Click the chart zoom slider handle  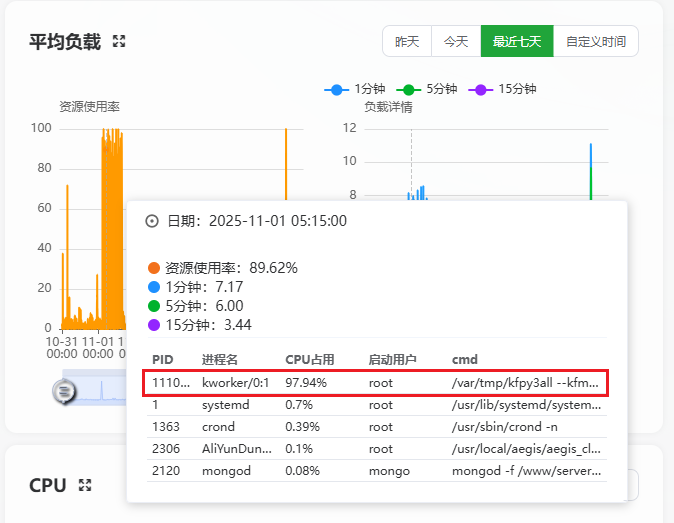pos(64,392)
